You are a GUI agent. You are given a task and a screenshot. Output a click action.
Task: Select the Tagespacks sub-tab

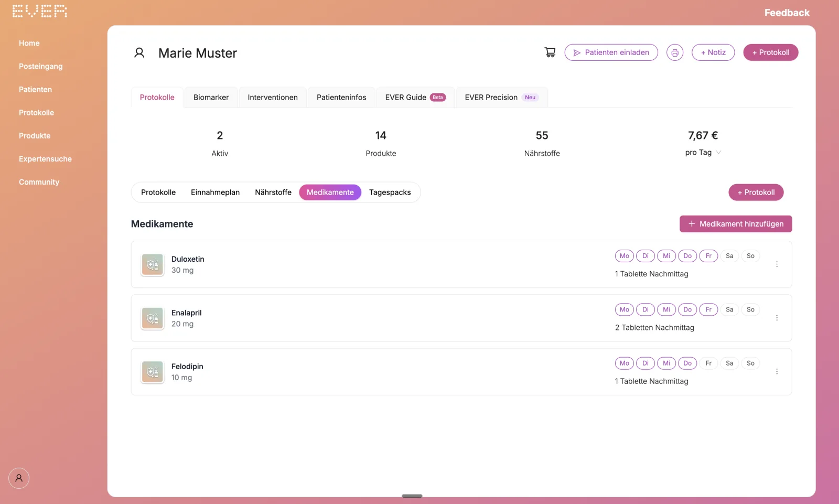[x=390, y=192]
